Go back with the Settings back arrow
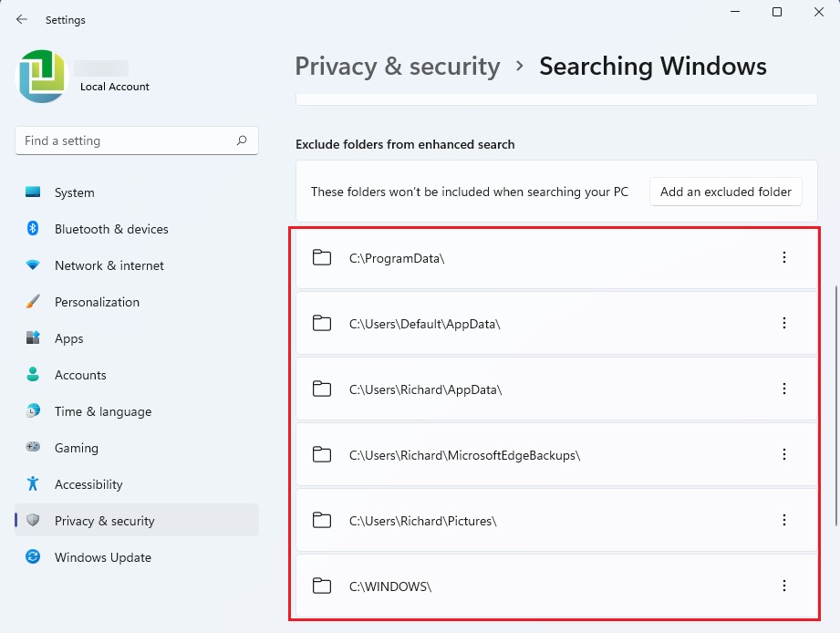Image resolution: width=840 pixels, height=633 pixels. pos(21,20)
